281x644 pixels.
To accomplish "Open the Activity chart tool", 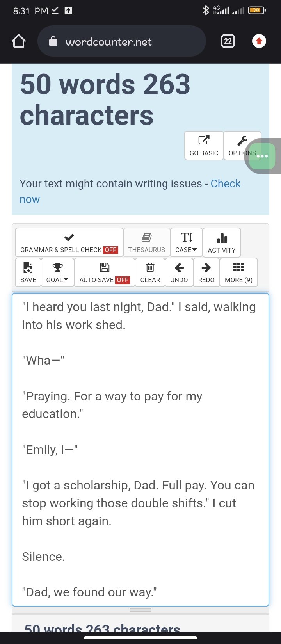I will coord(222,242).
